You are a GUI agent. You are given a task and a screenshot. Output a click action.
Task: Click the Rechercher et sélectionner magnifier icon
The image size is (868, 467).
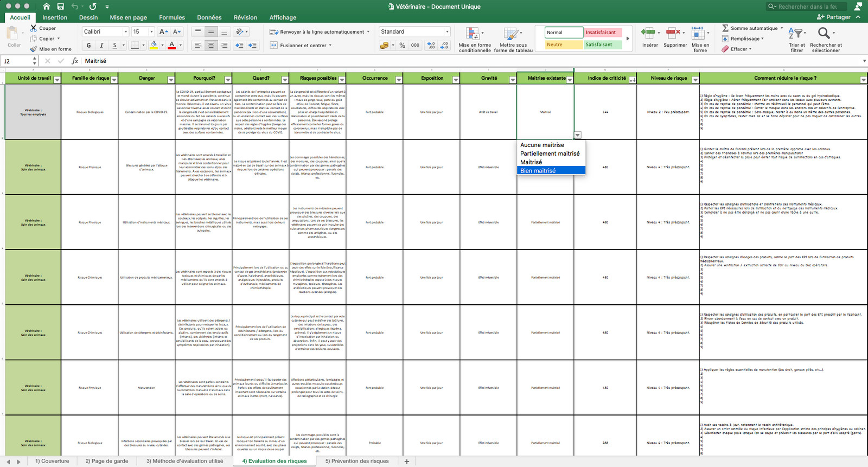(x=824, y=34)
